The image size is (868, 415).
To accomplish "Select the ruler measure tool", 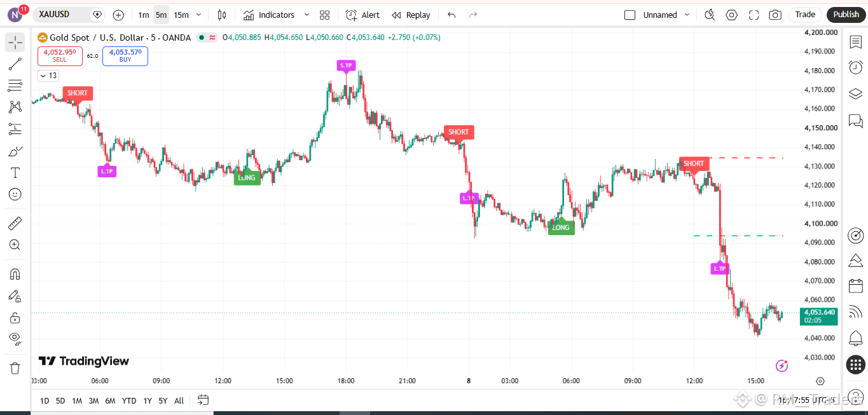I will (x=15, y=223).
